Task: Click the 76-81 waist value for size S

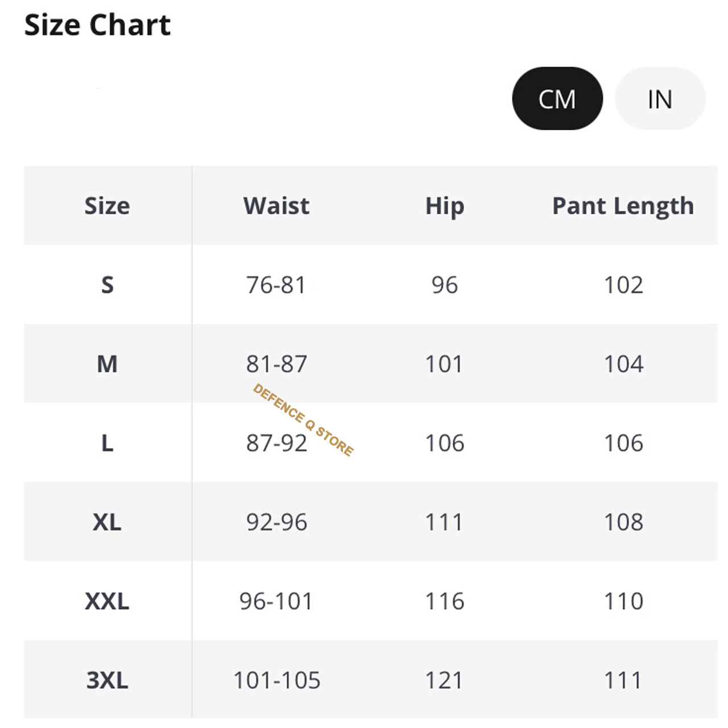Action: pyautogui.click(x=276, y=285)
